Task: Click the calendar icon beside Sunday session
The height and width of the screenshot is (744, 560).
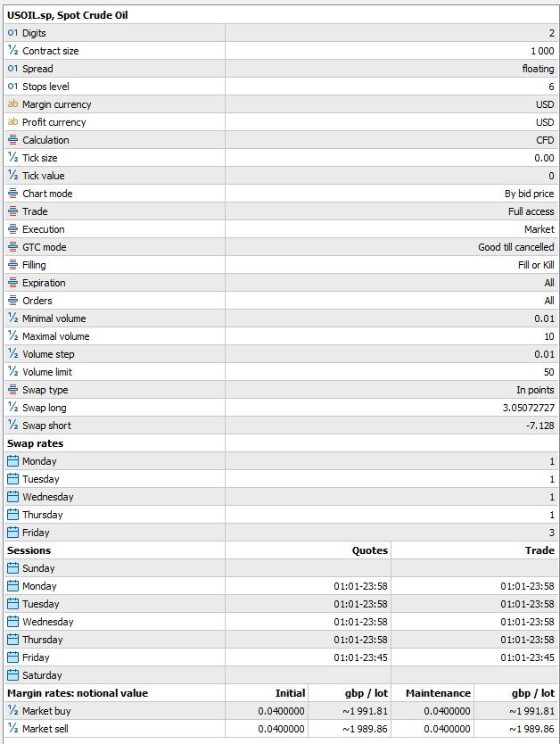Action: (12, 568)
